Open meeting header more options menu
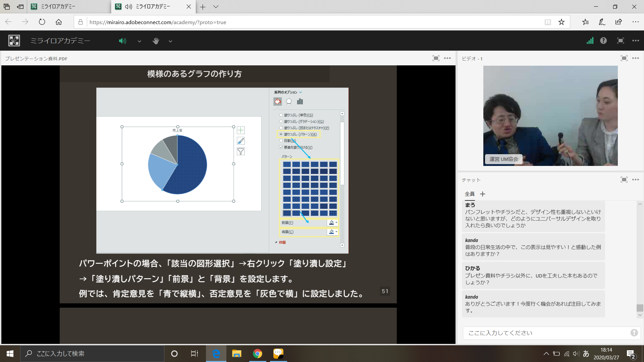The image size is (644, 362). (x=636, y=41)
